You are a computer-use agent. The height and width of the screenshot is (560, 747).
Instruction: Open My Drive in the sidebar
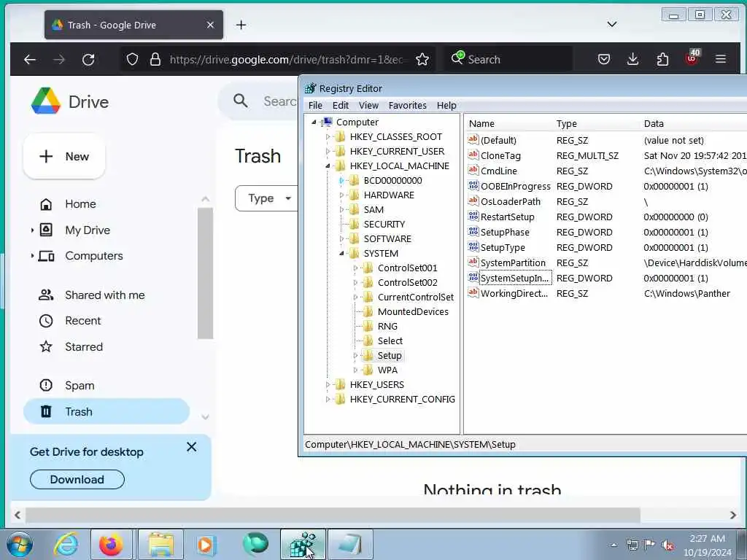[88, 230]
